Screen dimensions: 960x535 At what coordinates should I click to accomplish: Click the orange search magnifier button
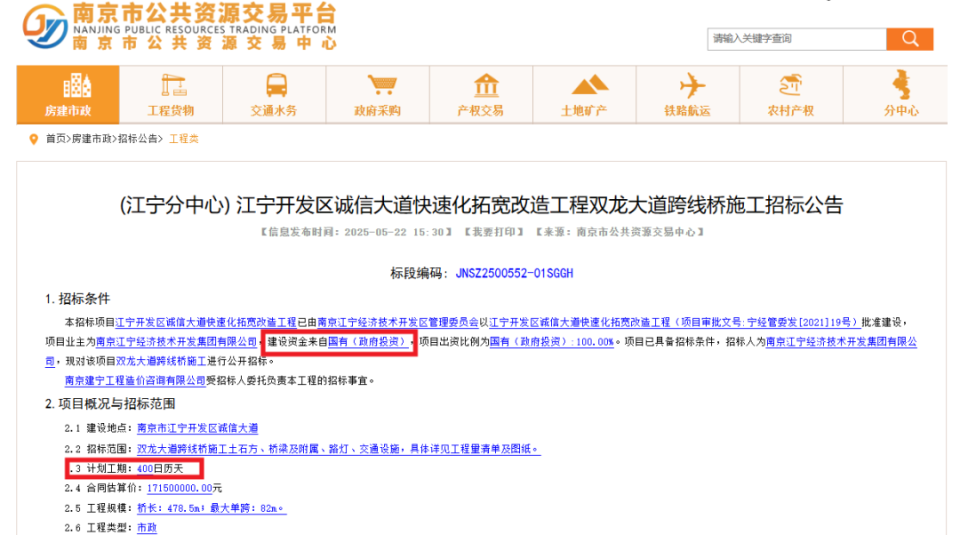(910, 39)
